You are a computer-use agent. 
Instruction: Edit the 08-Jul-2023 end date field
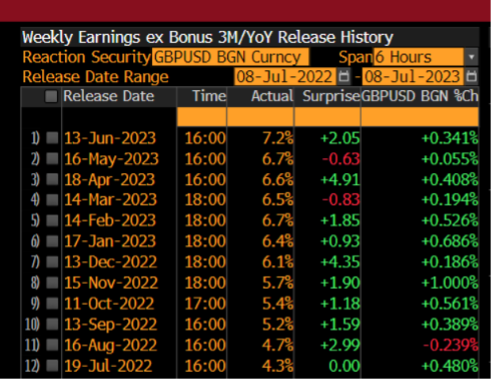click(413, 77)
